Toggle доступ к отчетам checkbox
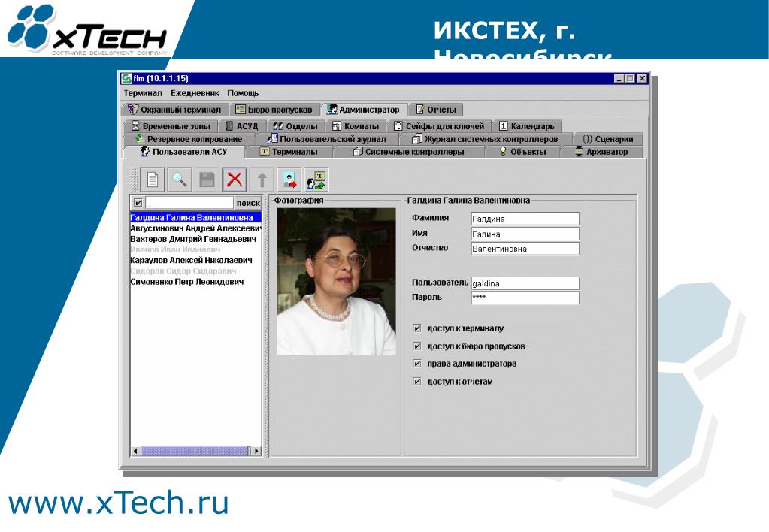Image resolution: width=769 pixels, height=532 pixels. [x=417, y=381]
